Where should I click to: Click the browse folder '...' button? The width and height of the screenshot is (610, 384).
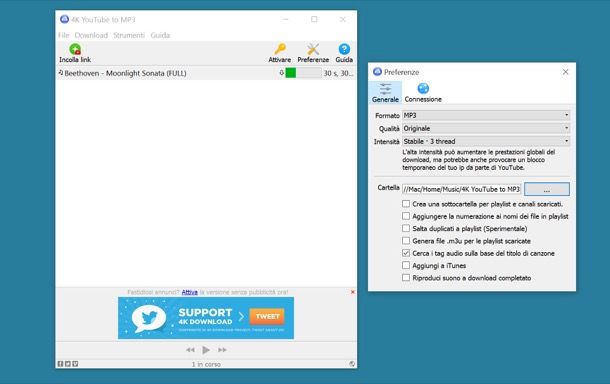coord(547,189)
